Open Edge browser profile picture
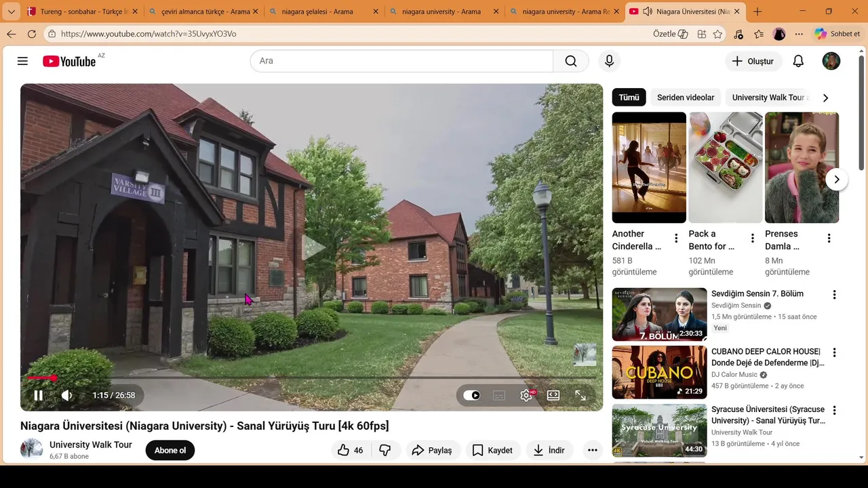 tap(779, 34)
